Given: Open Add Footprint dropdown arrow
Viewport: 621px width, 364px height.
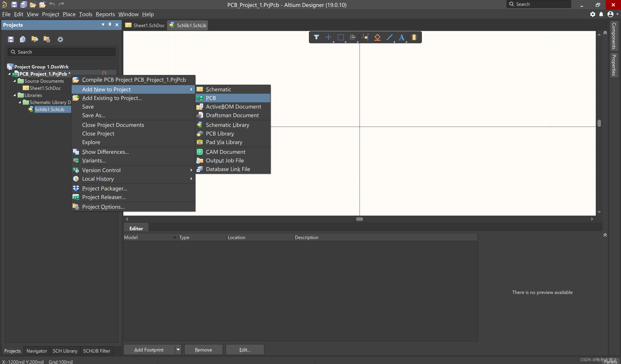Looking at the screenshot, I should coord(178,350).
